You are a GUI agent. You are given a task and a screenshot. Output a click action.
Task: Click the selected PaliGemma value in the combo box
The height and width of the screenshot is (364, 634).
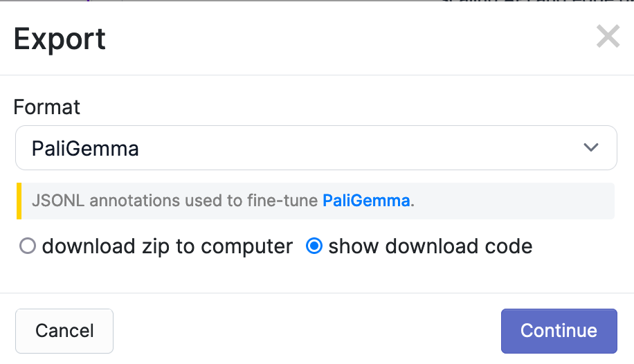(85, 148)
